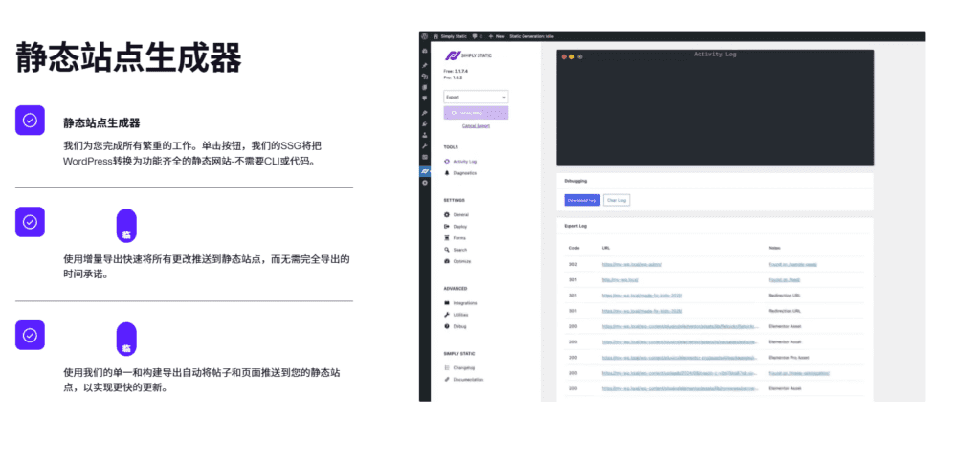Click the URL in the 302 row
This screenshot has width=980, height=462.
pos(632,265)
